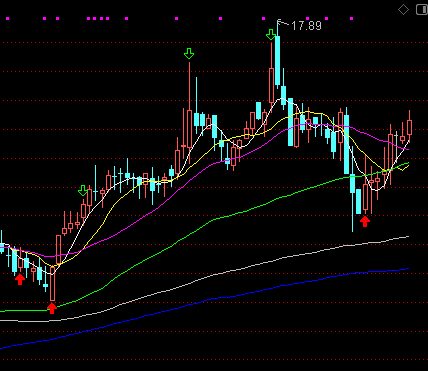Select the leftmost magenta dot in the top row
Viewport: 428px width, 371px height.
pyautogui.click(x=8, y=19)
